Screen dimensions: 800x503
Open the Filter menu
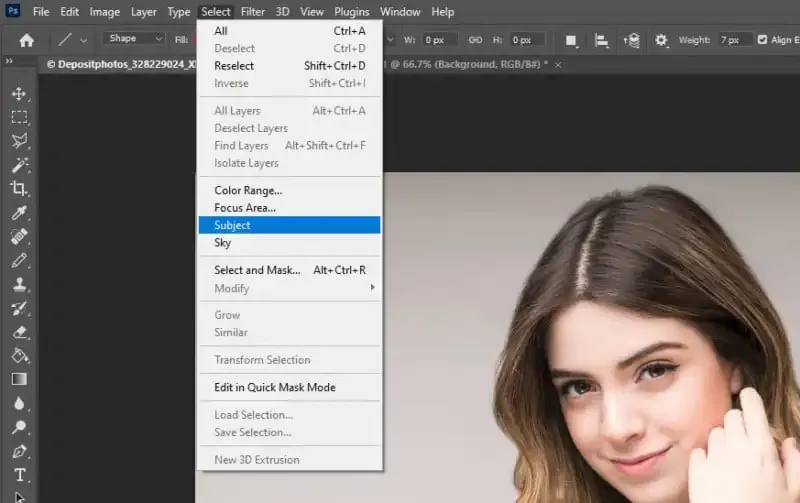253,12
